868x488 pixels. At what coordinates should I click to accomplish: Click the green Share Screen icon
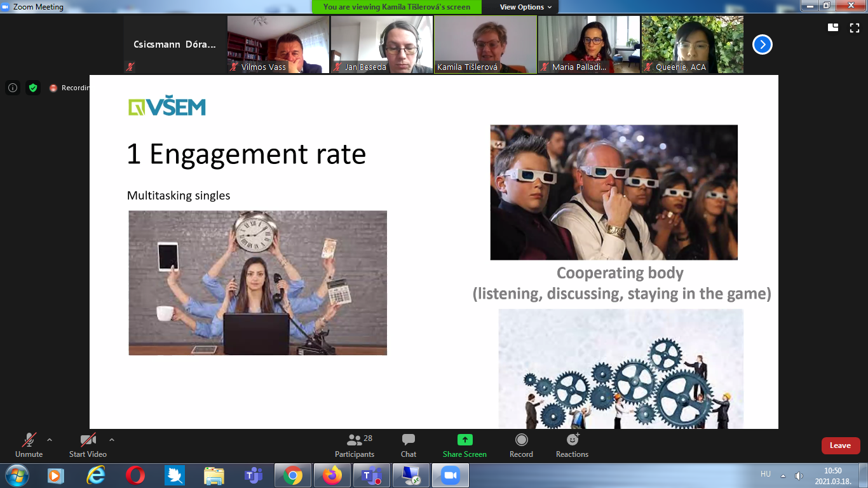click(465, 440)
